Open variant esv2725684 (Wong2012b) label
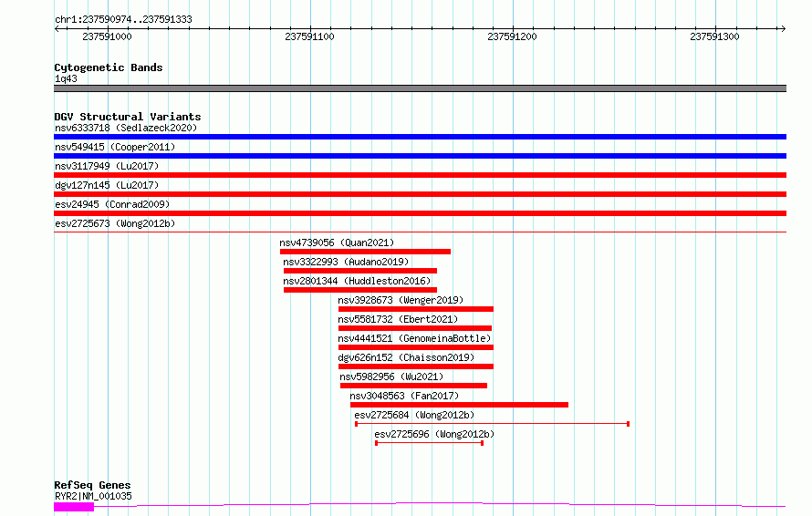Screen dimensions: 812x516 point(414,415)
